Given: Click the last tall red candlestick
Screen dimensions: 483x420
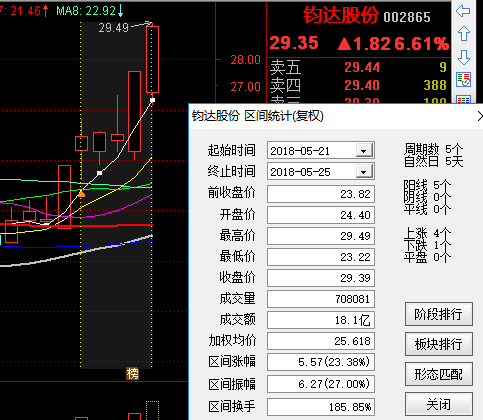Looking at the screenshot, I should (x=152, y=59).
